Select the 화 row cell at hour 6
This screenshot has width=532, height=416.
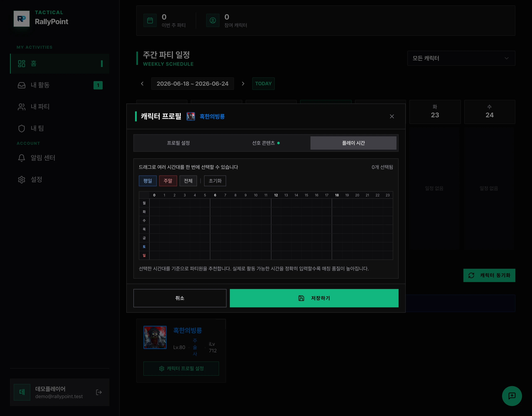point(215,212)
